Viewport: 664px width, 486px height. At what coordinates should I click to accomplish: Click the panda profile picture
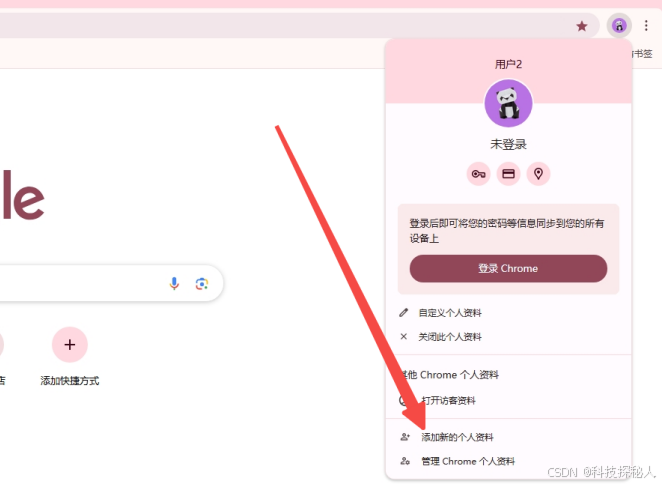pyautogui.click(x=508, y=103)
